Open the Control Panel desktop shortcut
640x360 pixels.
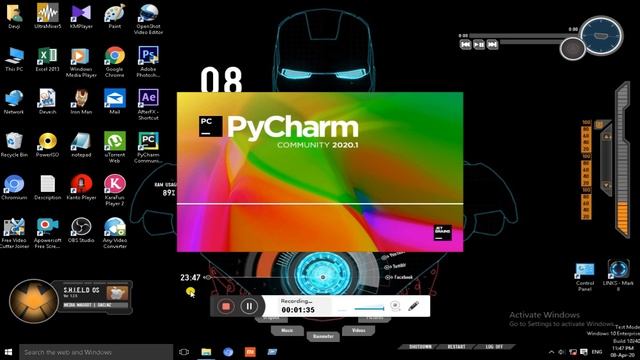[585, 277]
